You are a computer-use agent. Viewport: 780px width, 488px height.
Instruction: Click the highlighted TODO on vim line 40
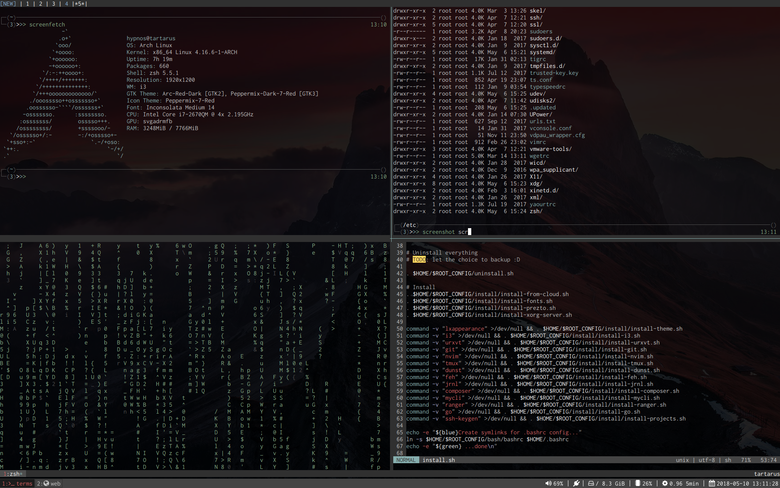point(419,260)
